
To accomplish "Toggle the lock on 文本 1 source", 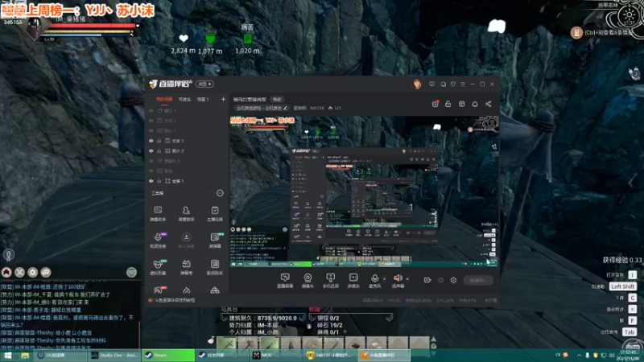I will click(159, 141).
